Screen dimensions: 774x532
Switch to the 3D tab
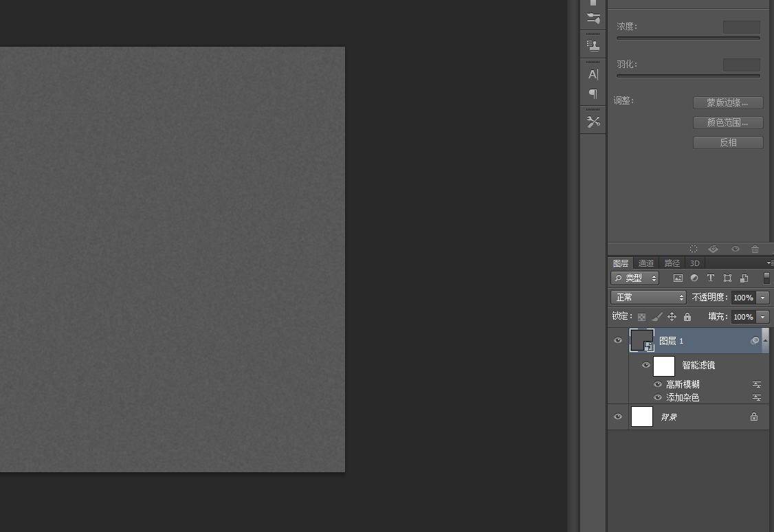(694, 263)
